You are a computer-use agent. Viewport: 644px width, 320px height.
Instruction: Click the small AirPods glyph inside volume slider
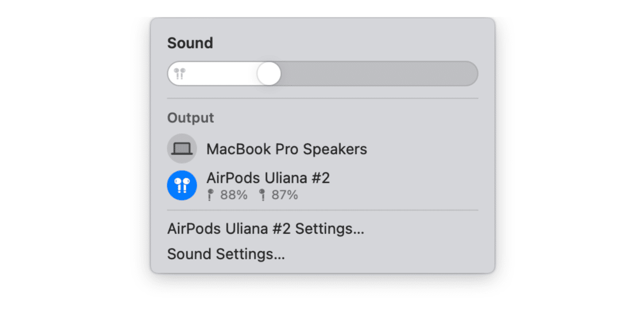[180, 74]
